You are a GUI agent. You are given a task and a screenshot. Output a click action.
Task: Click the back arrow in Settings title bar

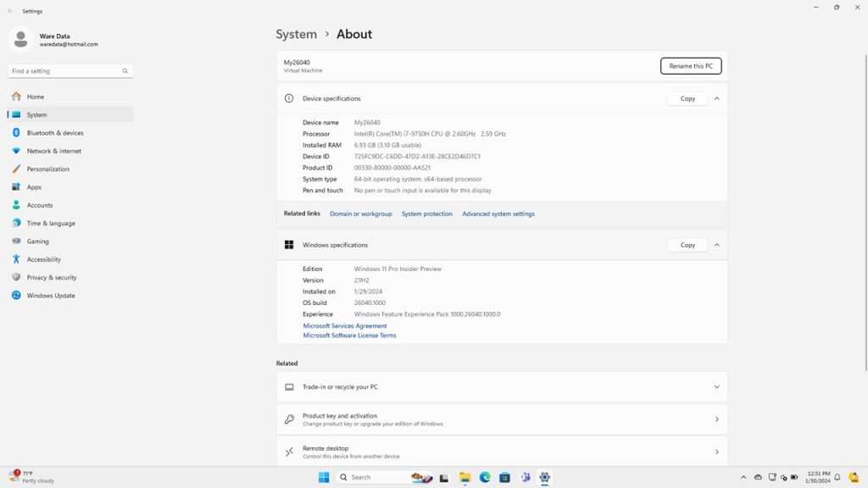tap(10, 11)
